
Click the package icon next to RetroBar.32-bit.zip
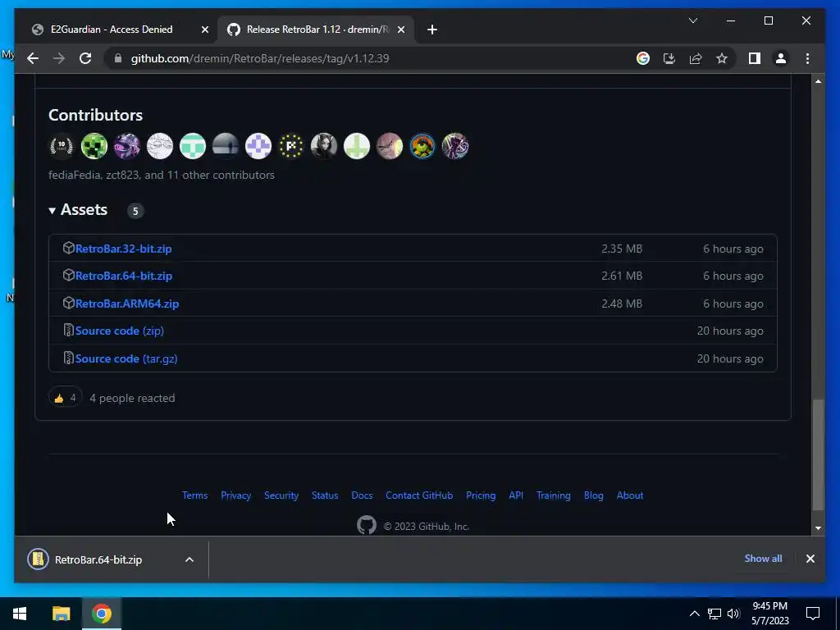[x=68, y=248]
